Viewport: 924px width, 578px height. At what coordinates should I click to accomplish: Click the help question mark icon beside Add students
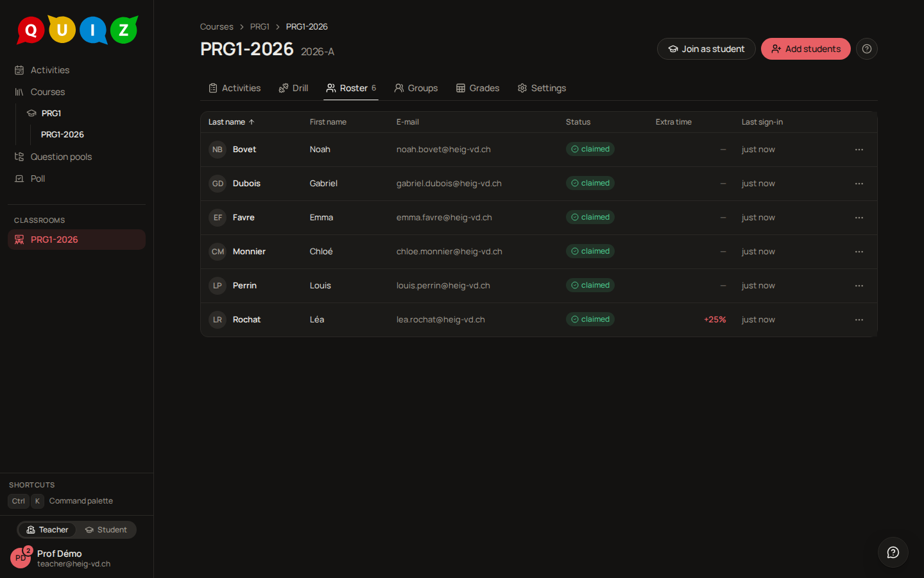[x=866, y=49]
